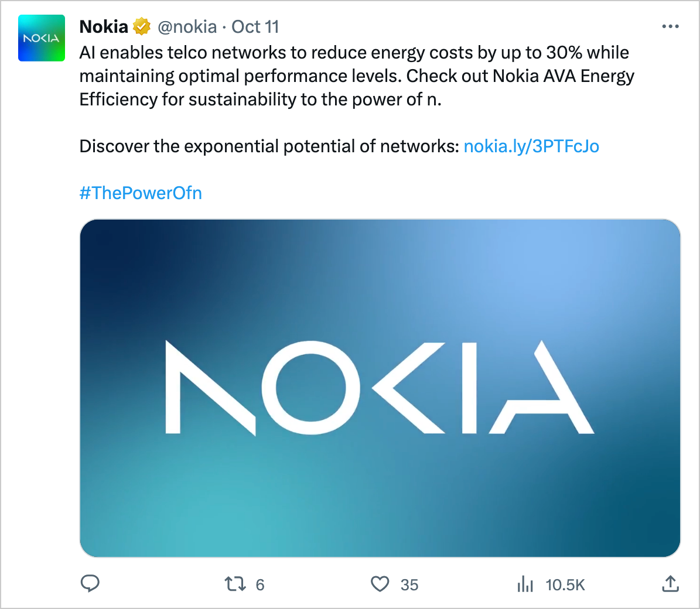Screen dimensions: 700x609
Task: Click the tweet text about AI energy costs
Action: click(x=354, y=53)
